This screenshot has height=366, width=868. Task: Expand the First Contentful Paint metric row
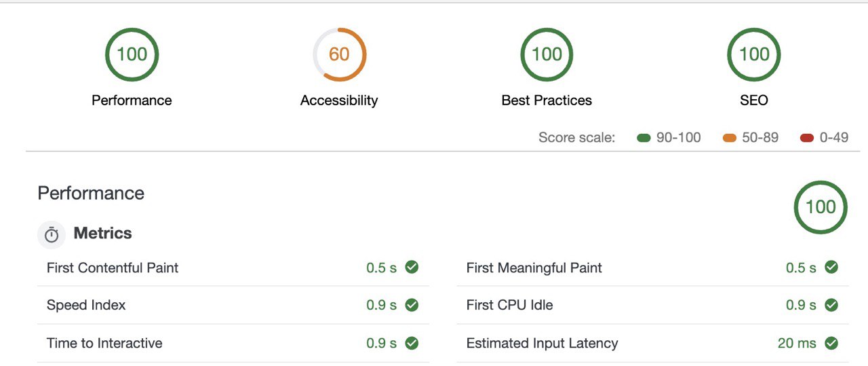click(x=233, y=268)
